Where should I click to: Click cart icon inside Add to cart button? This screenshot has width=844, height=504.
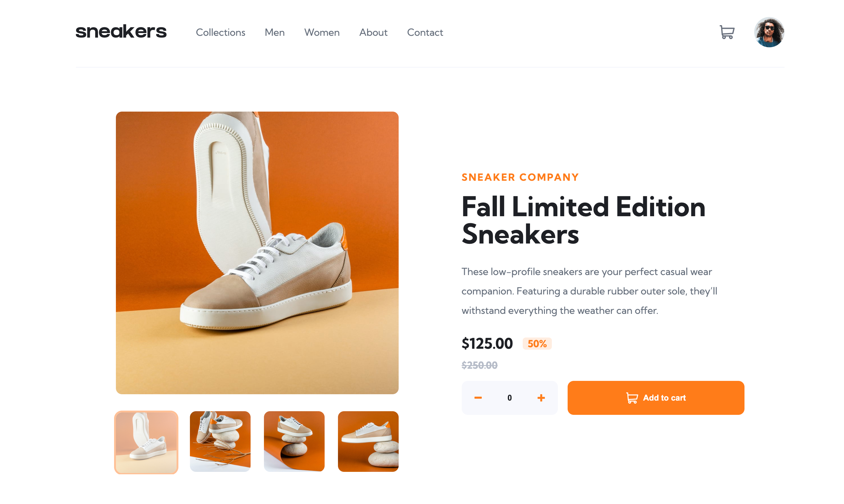pyautogui.click(x=632, y=398)
